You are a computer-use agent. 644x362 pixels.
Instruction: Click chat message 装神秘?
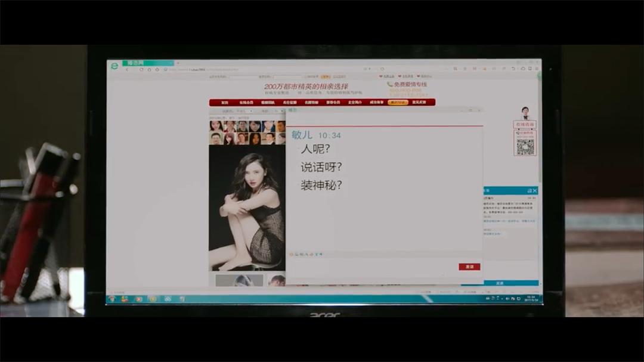321,185
